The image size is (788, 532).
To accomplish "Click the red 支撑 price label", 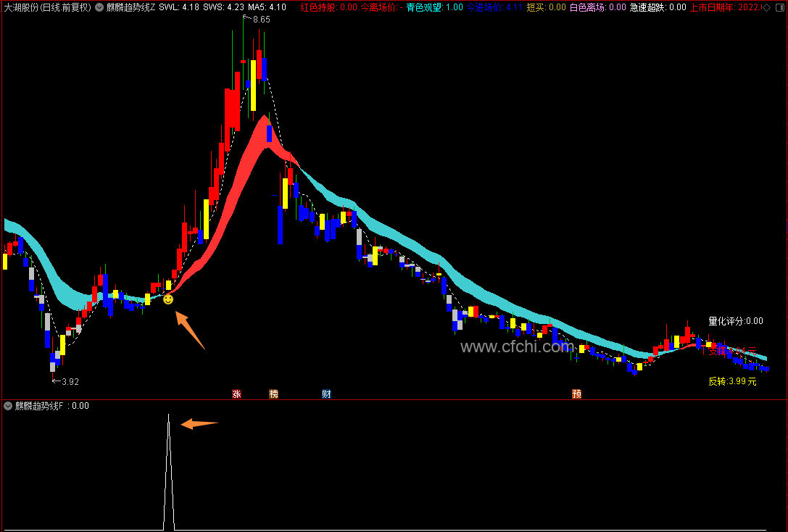I will pos(732,351).
